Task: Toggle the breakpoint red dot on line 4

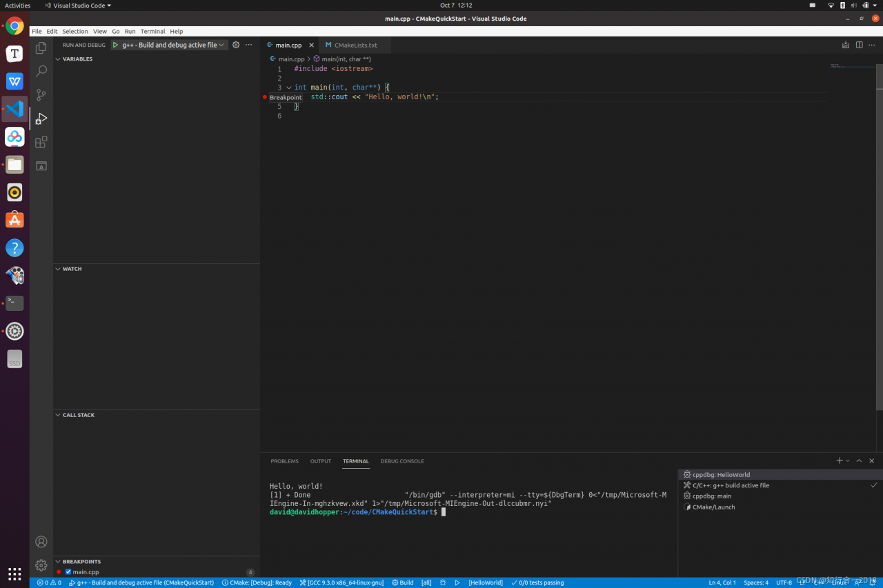Action: coord(265,97)
